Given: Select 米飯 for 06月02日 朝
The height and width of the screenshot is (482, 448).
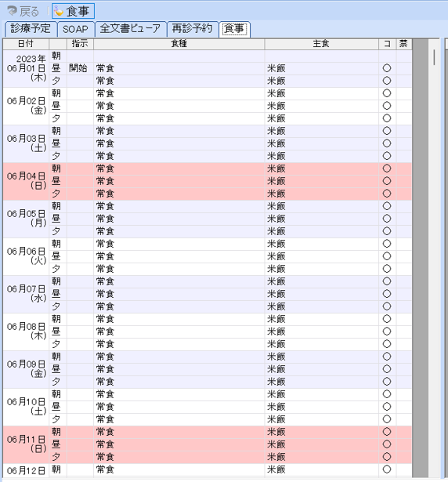Looking at the screenshot, I should (x=321, y=93).
